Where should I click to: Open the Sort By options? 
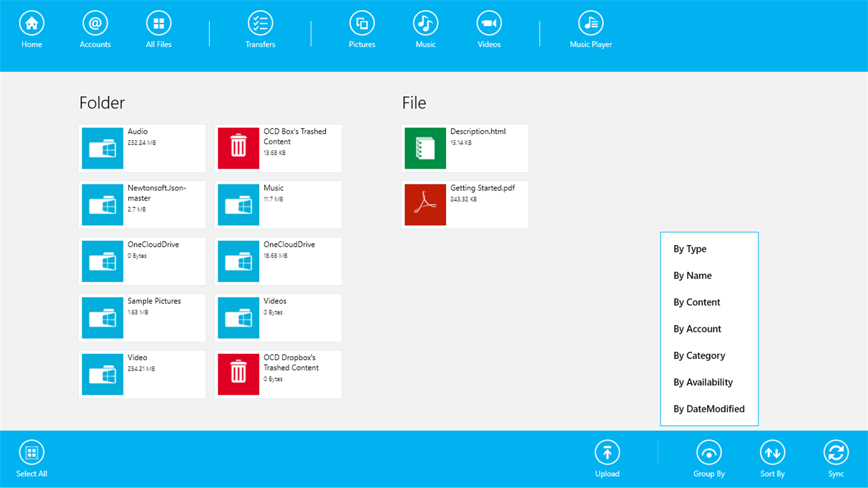click(773, 452)
